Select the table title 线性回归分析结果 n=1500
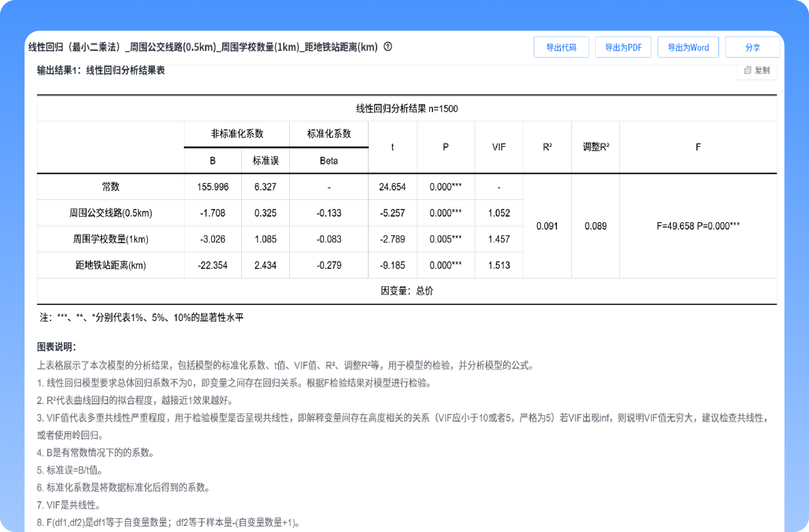Viewport: 809px width, 532px height. pyautogui.click(x=406, y=109)
